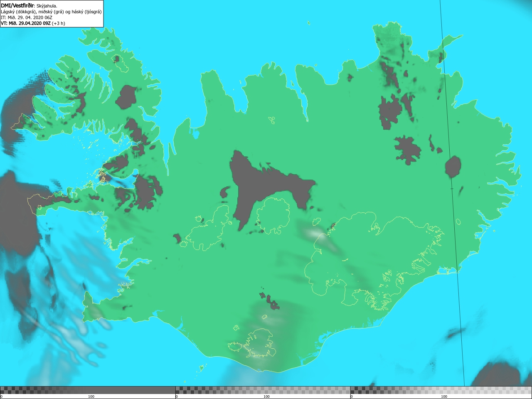Click the medium grey mid-cloud colour bar
Viewport: 532px width, 399px height.
[263, 390]
